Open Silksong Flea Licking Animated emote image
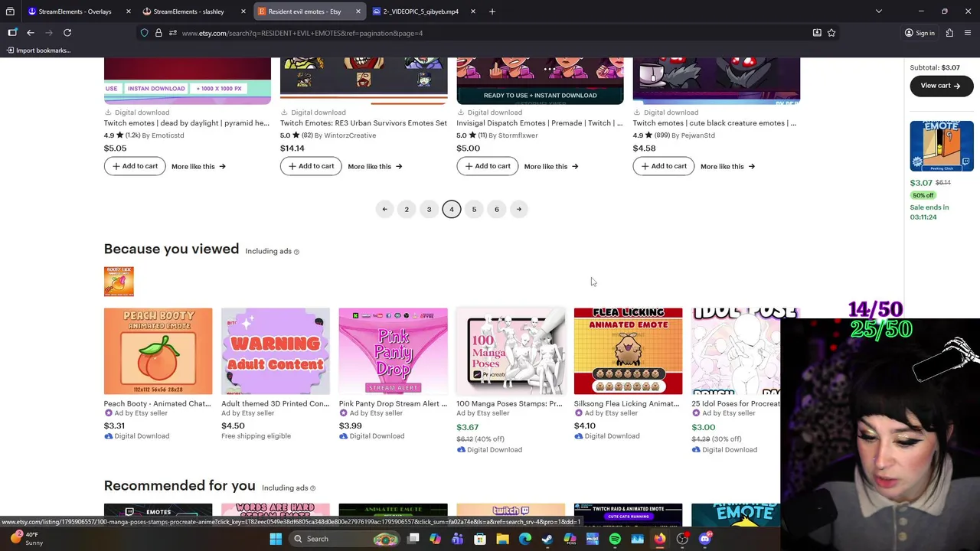980x551 pixels. (628, 351)
